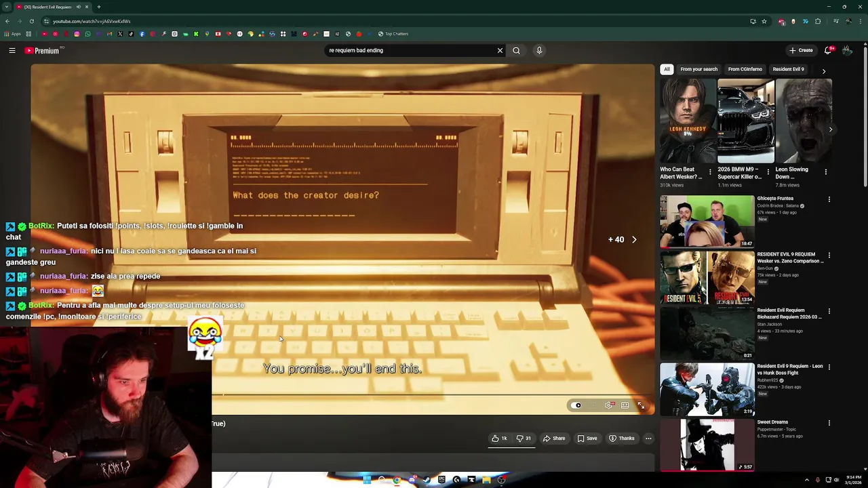This screenshot has width=868, height=488.
Task: Open more options for Biohazard Requiem video
Action: [829, 311]
